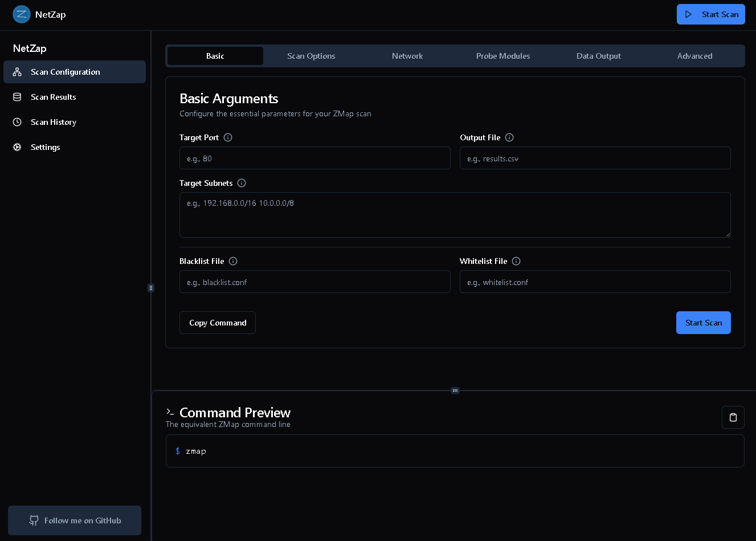This screenshot has height=541, width=756.
Task: Copy command with clipboard icon in Command Preview
Action: 733,417
